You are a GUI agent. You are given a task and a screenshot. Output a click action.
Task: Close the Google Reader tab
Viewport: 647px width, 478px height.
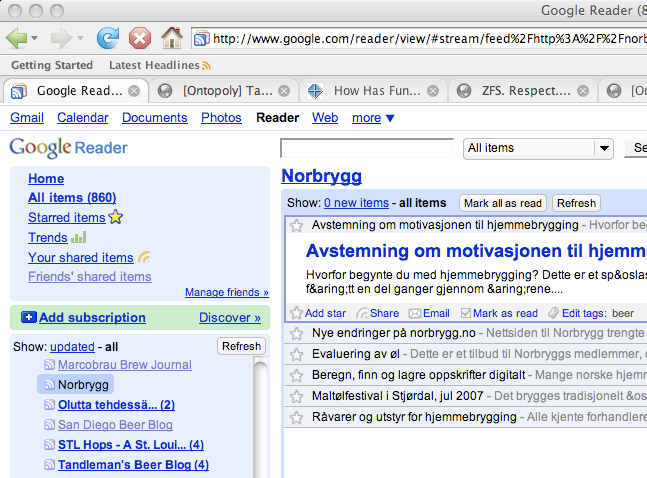134,91
